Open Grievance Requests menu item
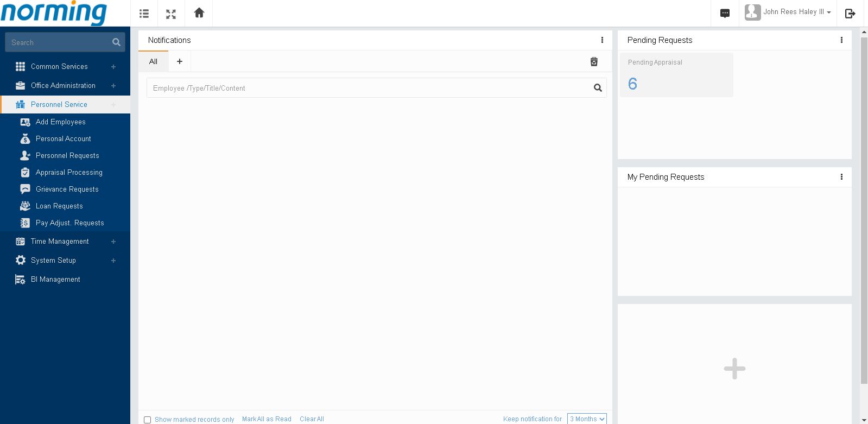This screenshot has width=868, height=424. pyautogui.click(x=67, y=189)
